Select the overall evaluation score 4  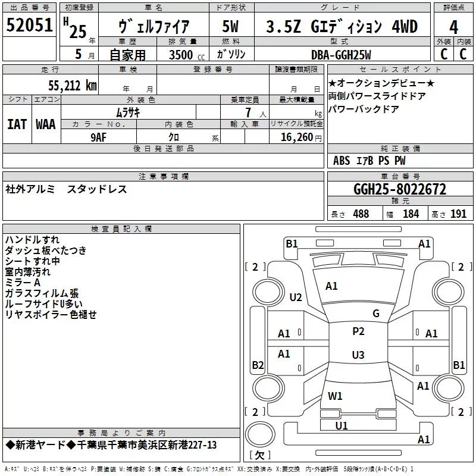click(x=453, y=27)
